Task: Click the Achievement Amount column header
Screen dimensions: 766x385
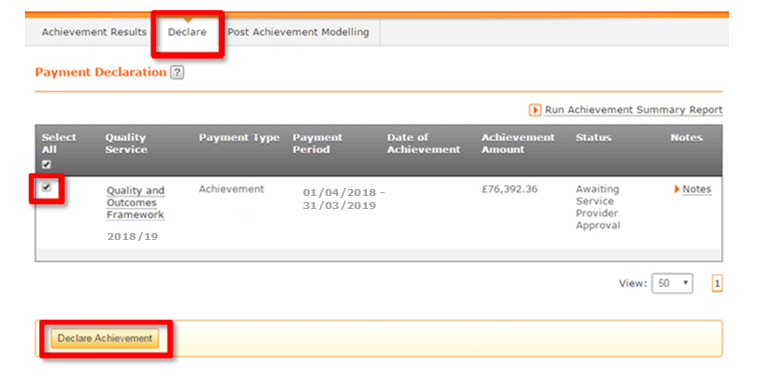Action: [x=518, y=144]
